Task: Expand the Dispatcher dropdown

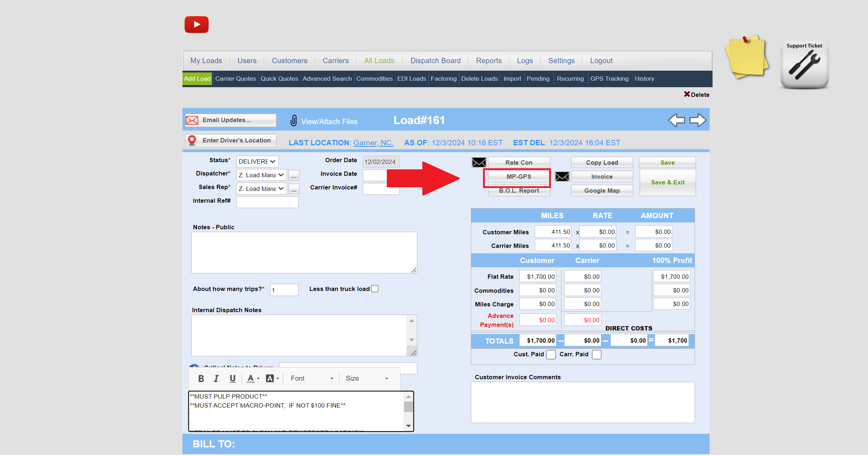Action: click(x=261, y=175)
